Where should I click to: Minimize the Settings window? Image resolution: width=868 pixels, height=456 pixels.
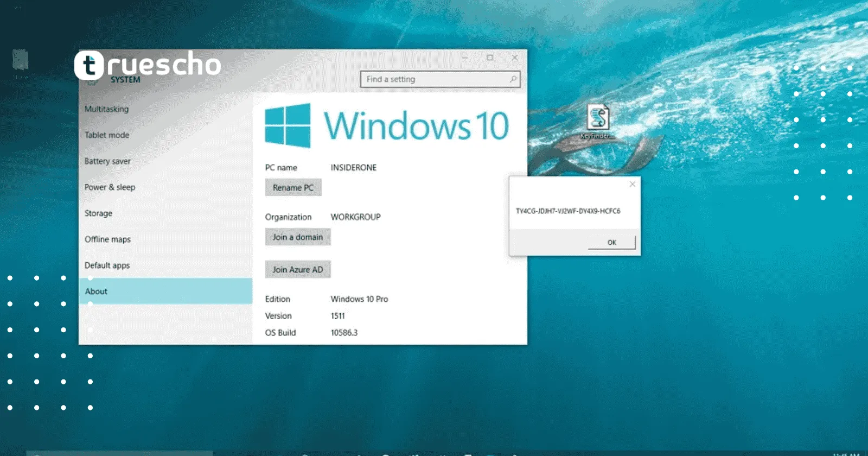pyautogui.click(x=465, y=58)
